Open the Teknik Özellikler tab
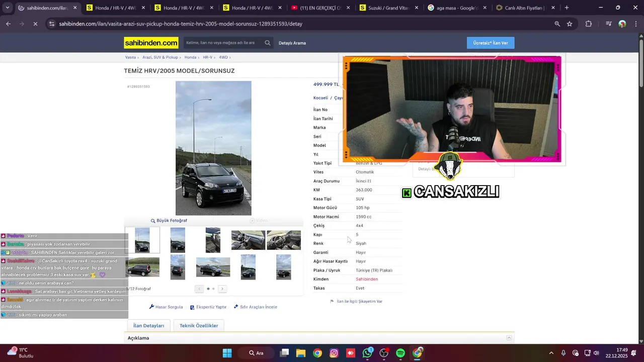Image resolution: width=644 pixels, height=362 pixels. point(199,325)
